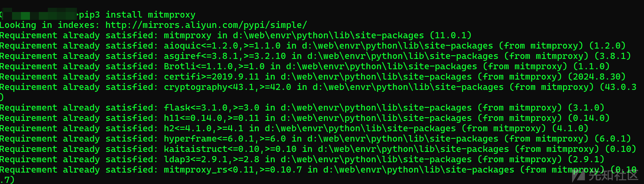Click the kaitaistruct requirement name
Viewport: 644px width, 184px height.
point(195,149)
